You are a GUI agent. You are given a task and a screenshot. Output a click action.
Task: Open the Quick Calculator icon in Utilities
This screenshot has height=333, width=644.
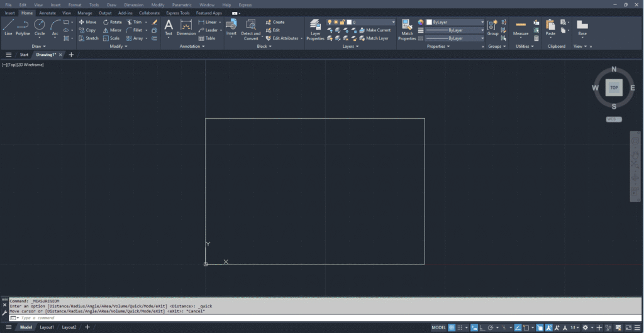[x=536, y=38]
